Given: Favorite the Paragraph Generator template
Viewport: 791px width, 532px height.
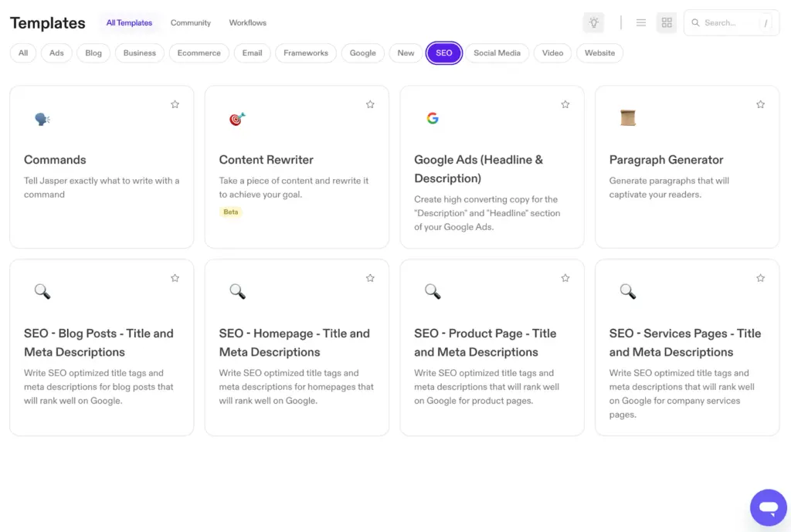Looking at the screenshot, I should 760,103.
